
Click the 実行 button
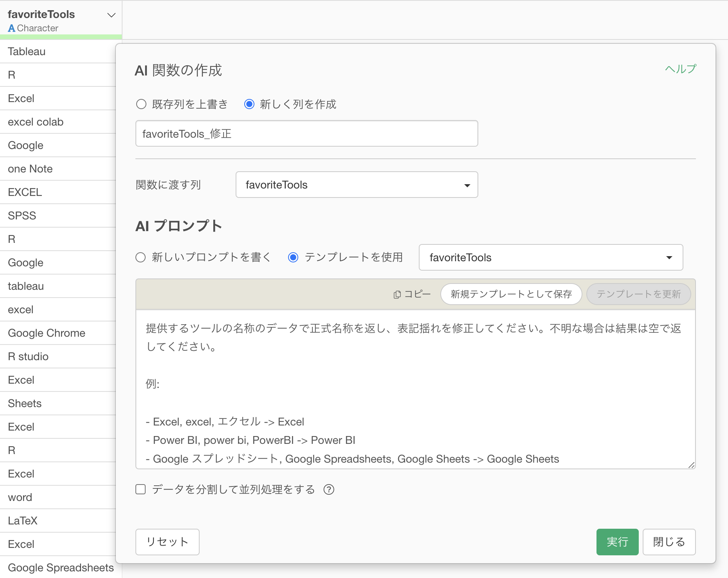click(617, 542)
